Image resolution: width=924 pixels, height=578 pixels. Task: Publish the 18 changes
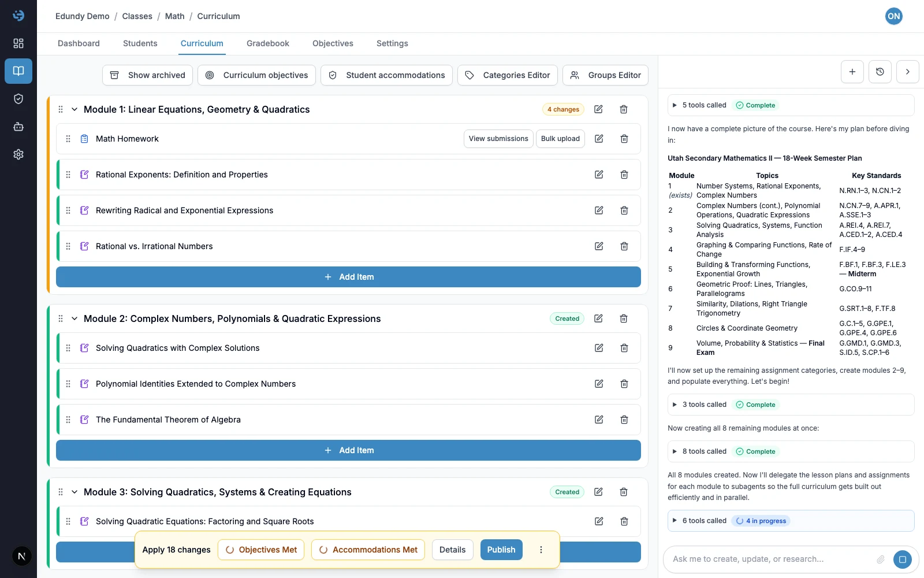pos(501,550)
